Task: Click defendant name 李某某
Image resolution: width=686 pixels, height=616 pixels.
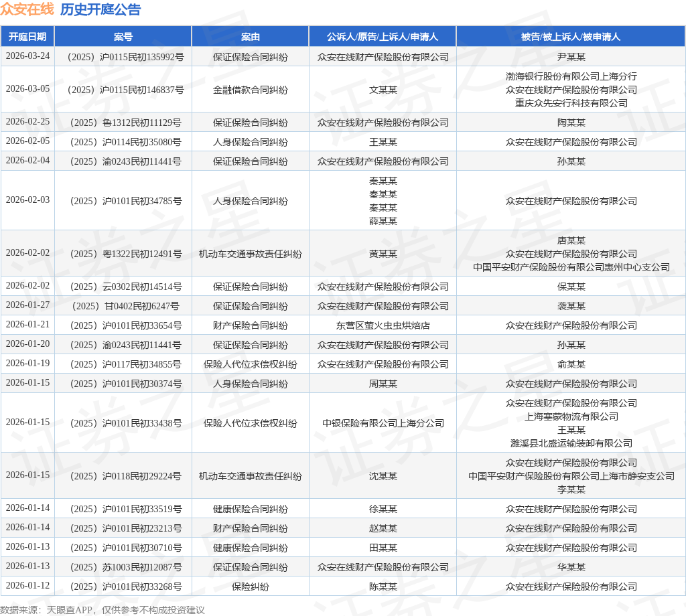Action: pos(571,489)
